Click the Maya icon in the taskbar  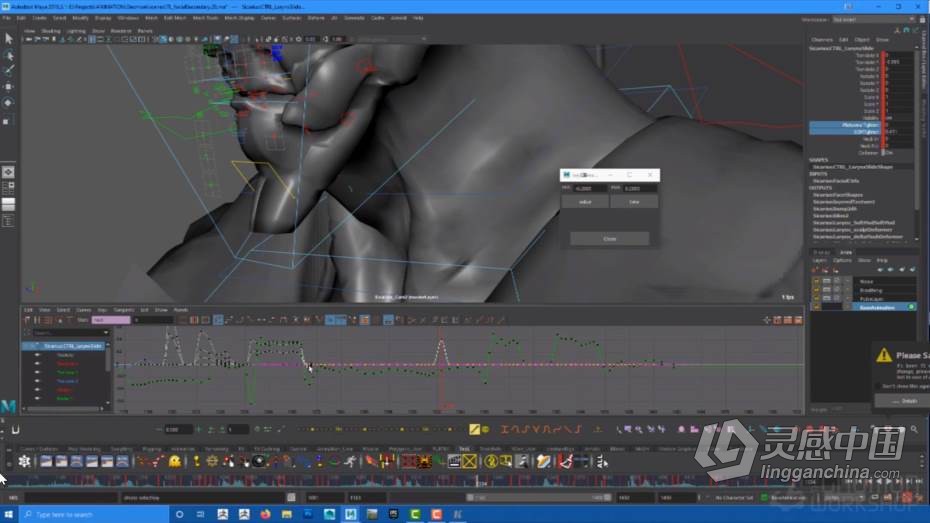click(x=351, y=514)
